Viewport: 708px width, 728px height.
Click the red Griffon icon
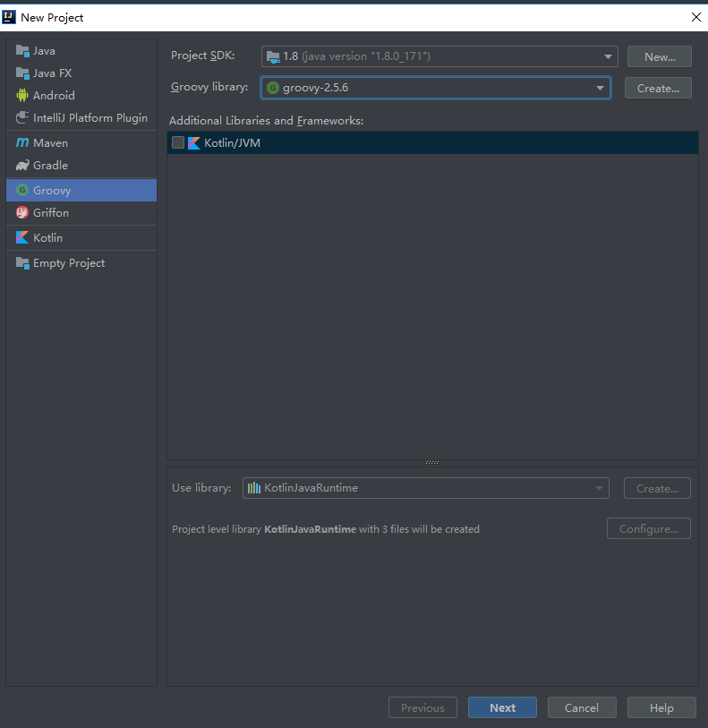pos(22,212)
